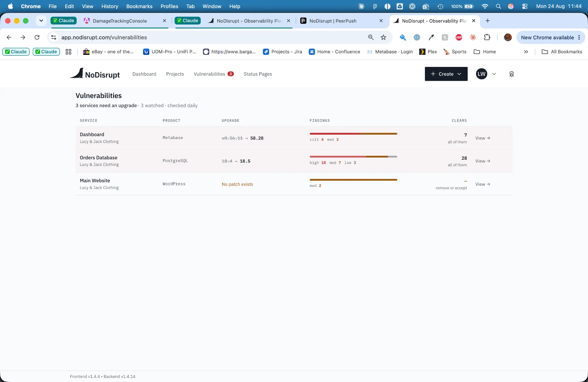This screenshot has height=382, width=588.
Task: Click the browser forward arrow
Action: 23,37
